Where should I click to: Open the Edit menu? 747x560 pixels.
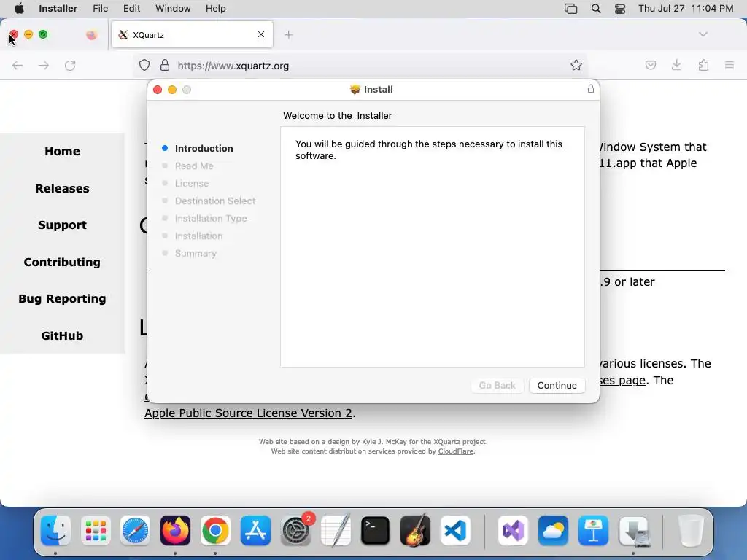tap(131, 8)
